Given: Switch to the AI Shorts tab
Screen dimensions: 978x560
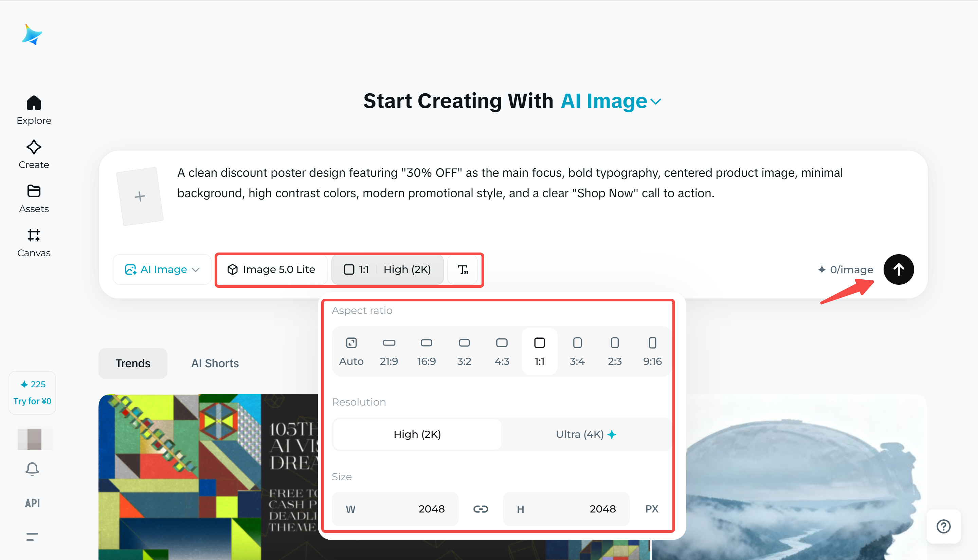Looking at the screenshot, I should (x=215, y=363).
